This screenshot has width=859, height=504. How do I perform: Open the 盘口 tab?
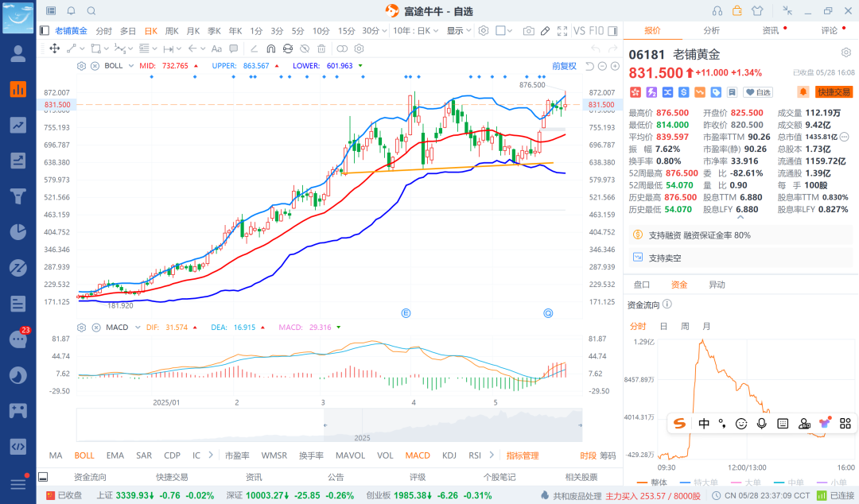coord(642,285)
